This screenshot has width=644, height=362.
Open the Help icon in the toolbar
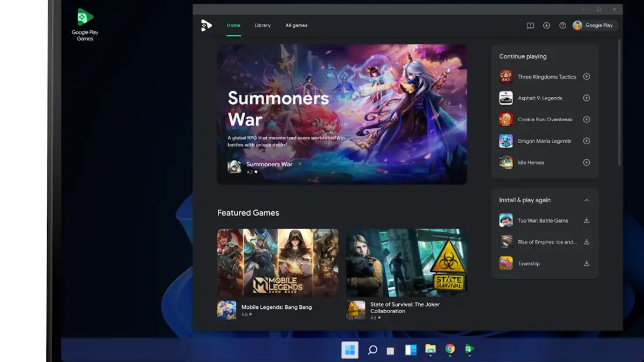562,25
